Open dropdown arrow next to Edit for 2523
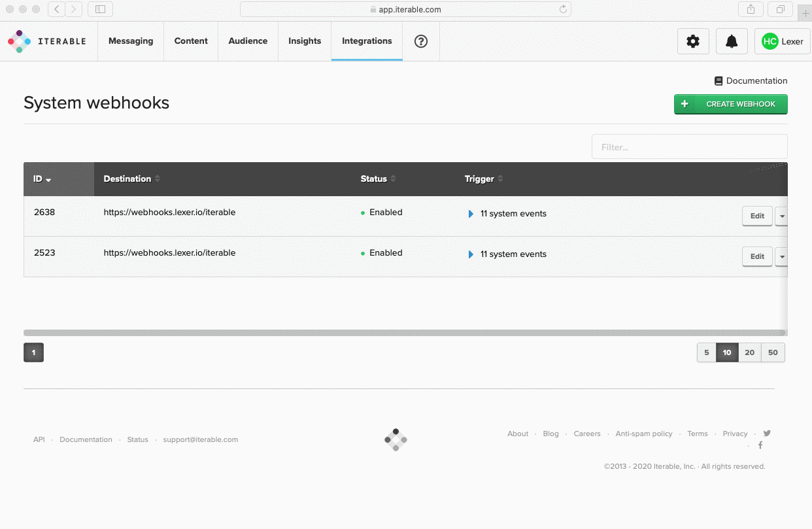The width and height of the screenshot is (812, 529). coord(781,256)
